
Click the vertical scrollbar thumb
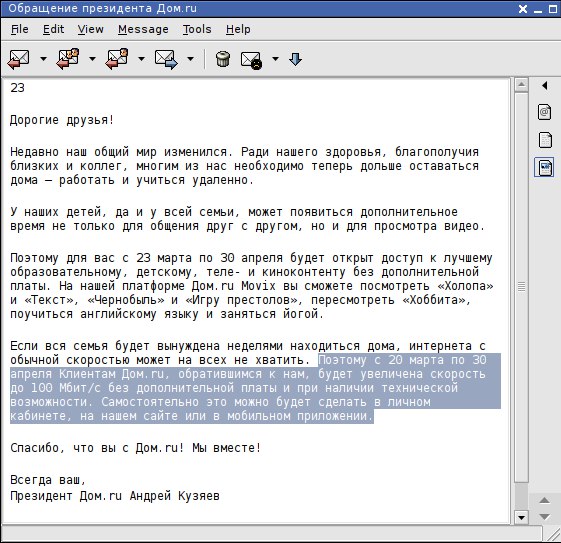point(521,287)
